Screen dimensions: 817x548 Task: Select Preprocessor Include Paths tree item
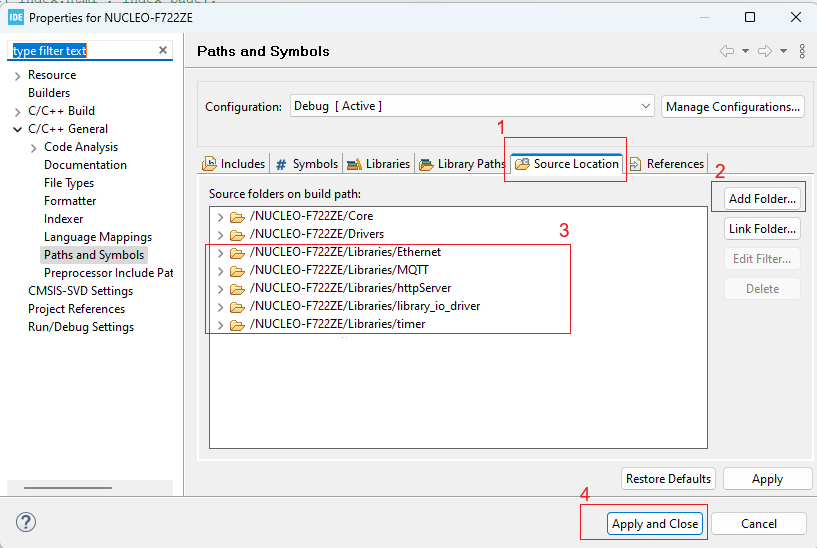point(108,273)
